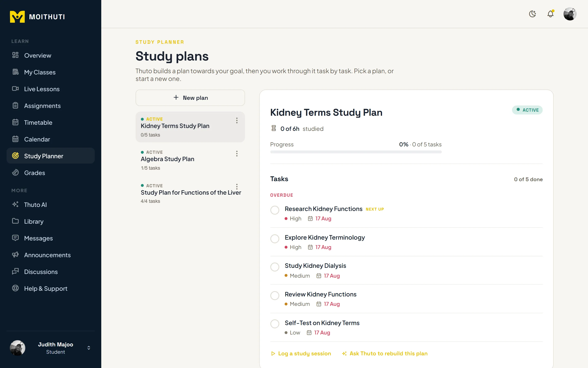Click calendar icon of Self-Test on Kidney Terms
The image size is (588, 368).
tap(309, 332)
